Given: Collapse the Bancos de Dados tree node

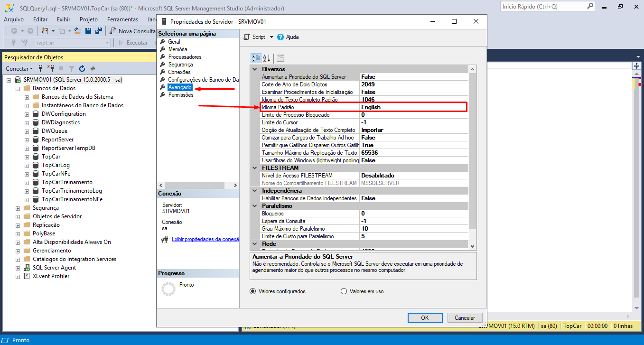Looking at the screenshot, I should (x=18, y=88).
